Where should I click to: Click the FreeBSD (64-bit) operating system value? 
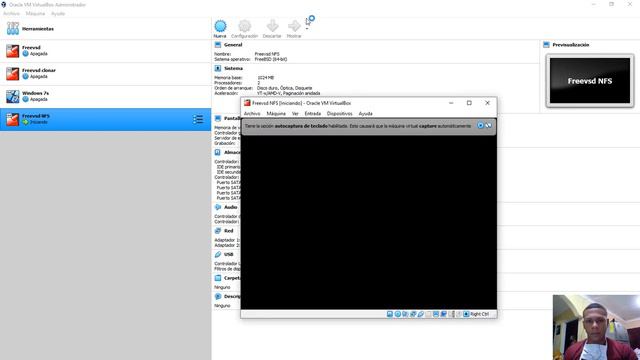[271, 60]
